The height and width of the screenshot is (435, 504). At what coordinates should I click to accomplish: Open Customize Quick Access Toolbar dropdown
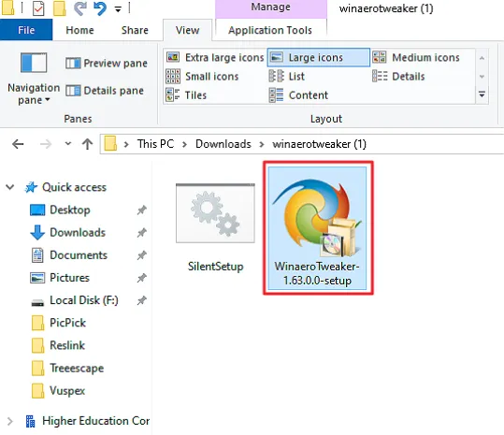coord(118,9)
